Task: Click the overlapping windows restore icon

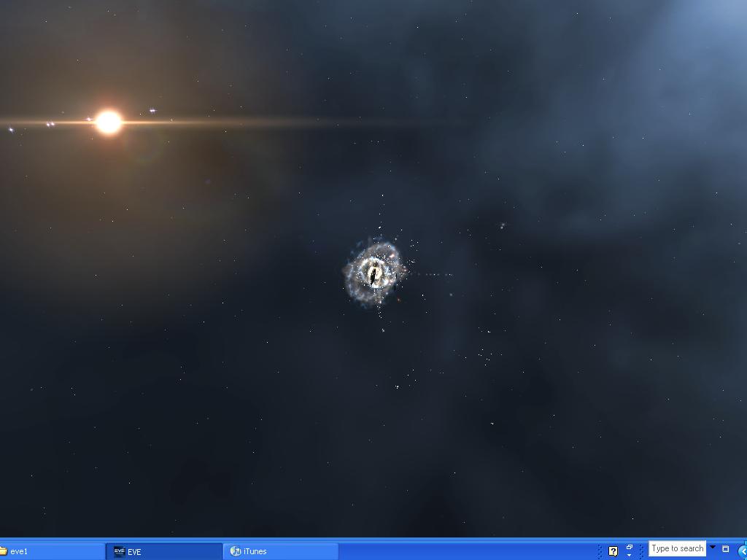Action: 630,547
